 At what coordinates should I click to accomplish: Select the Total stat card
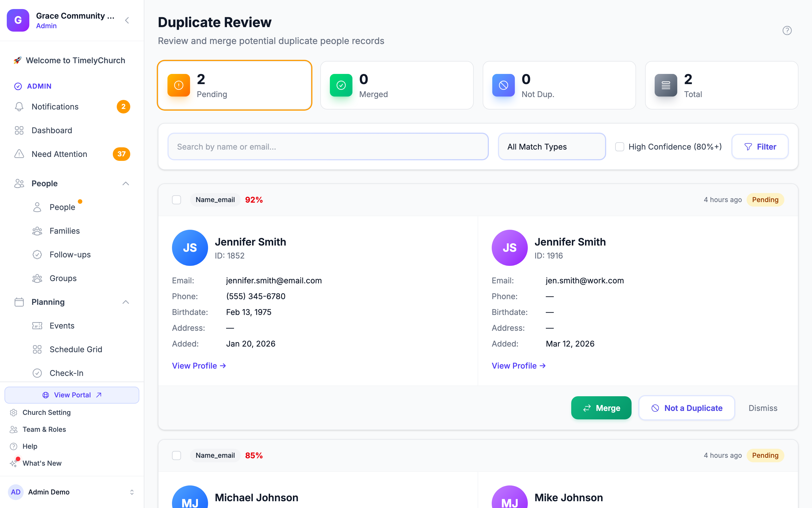[x=721, y=85]
